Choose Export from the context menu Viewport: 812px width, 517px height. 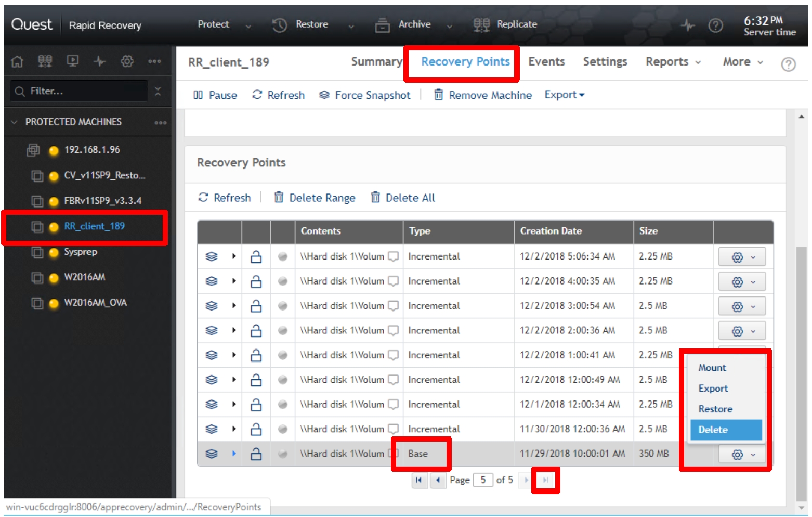pos(726,389)
